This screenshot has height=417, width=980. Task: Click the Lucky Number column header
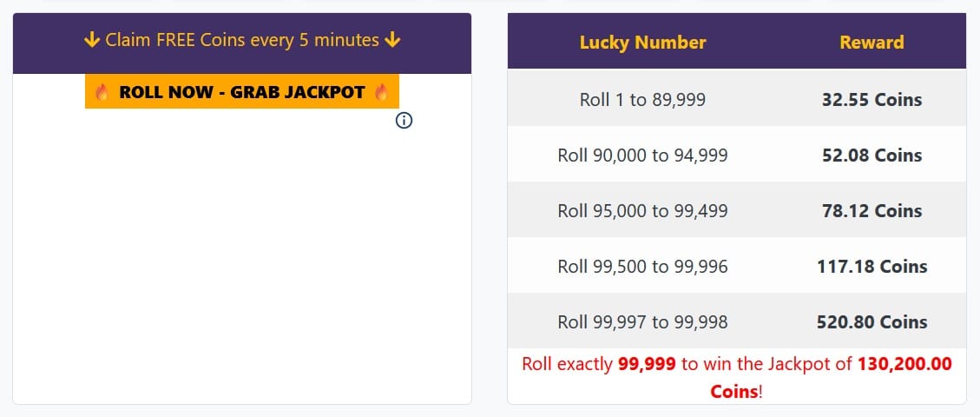click(642, 43)
